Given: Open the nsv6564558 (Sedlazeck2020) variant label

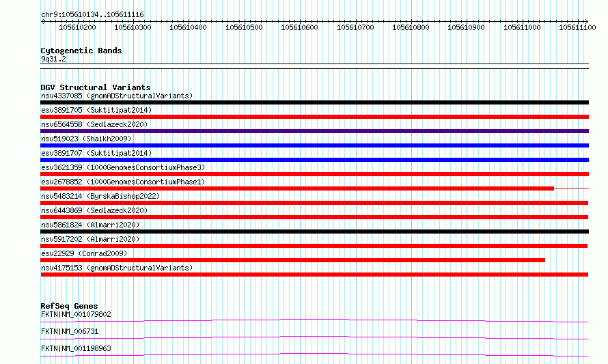Looking at the screenshot, I should pyautogui.click(x=94, y=124).
